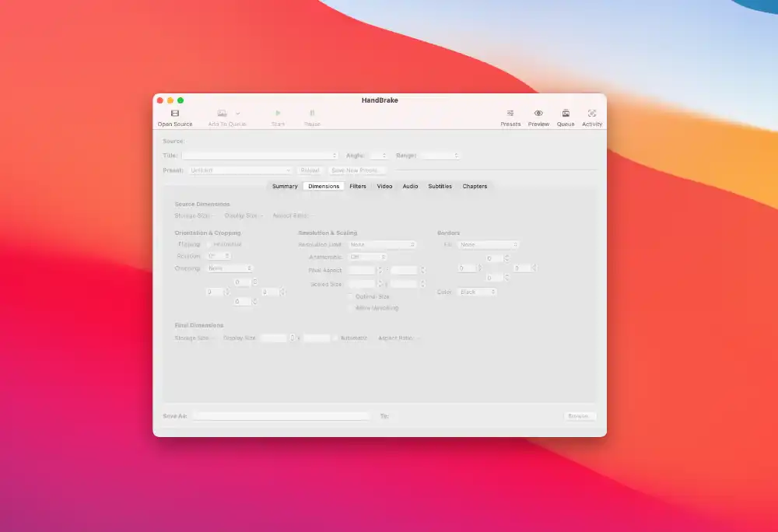
Task: Open the Resolution Limit dropdown
Action: point(381,244)
